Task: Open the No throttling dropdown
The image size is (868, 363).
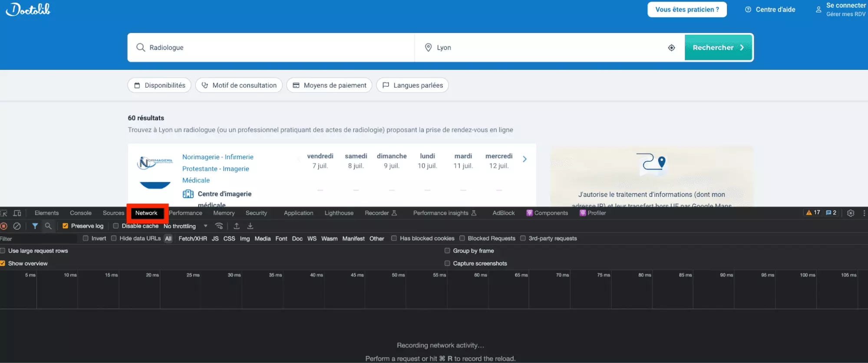Action: (185, 226)
